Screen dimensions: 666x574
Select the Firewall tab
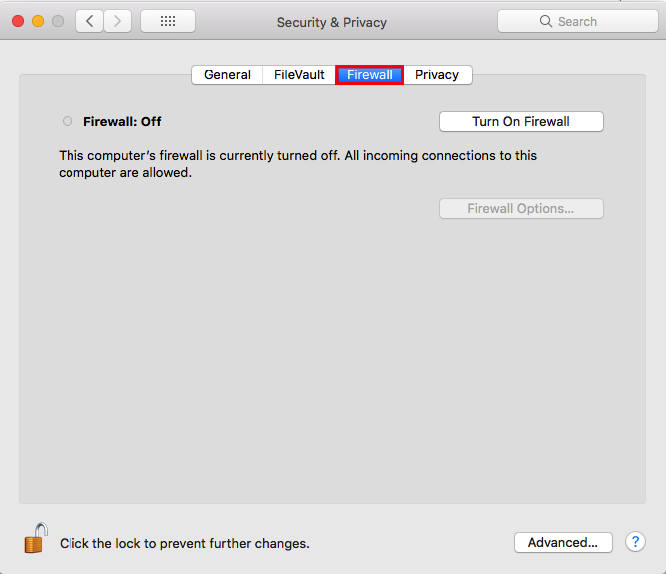tap(370, 75)
